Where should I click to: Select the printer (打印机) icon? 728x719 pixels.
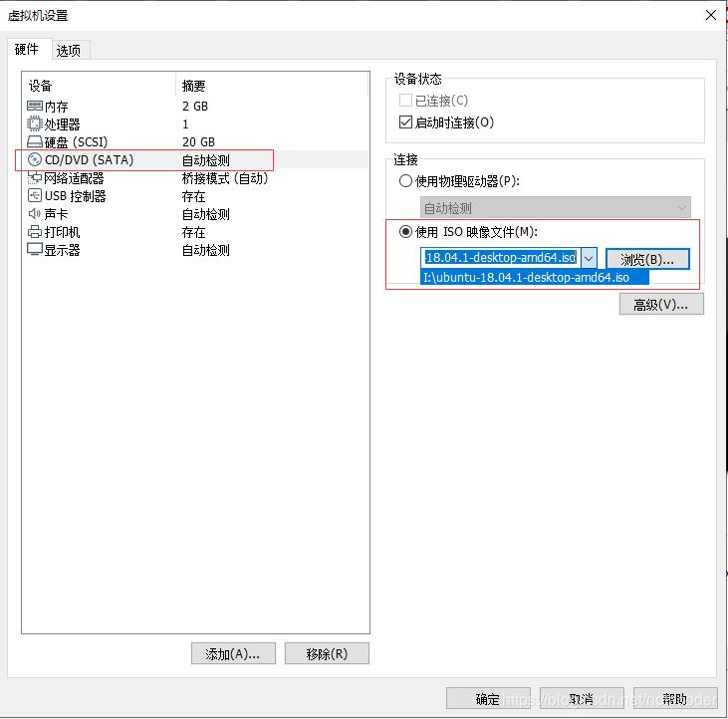pos(35,232)
